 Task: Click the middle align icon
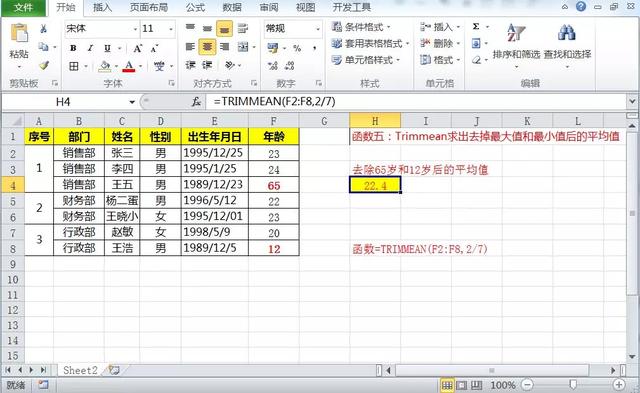coord(207,28)
